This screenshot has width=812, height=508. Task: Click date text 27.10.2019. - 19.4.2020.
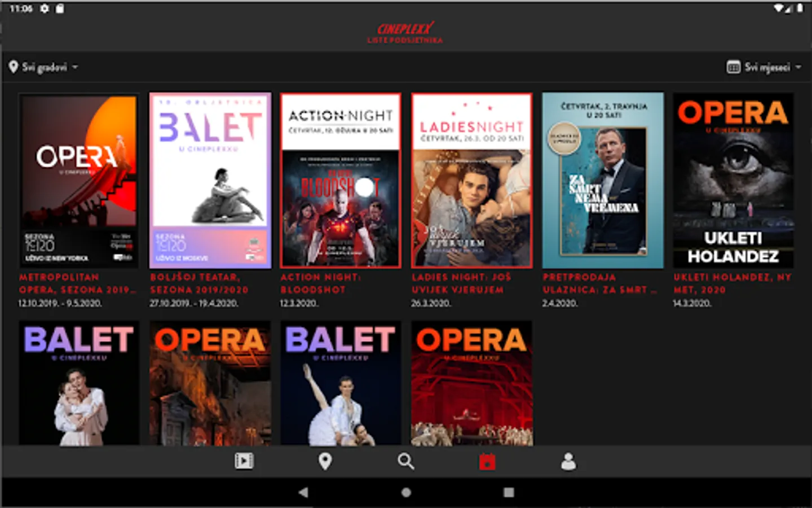tap(194, 303)
